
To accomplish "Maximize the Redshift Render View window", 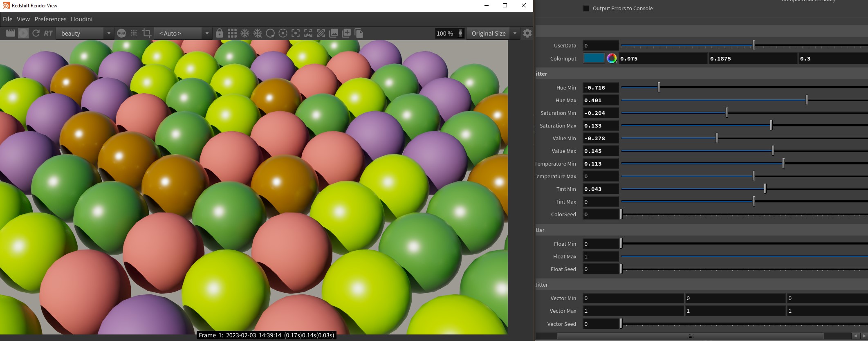I will coord(505,5).
